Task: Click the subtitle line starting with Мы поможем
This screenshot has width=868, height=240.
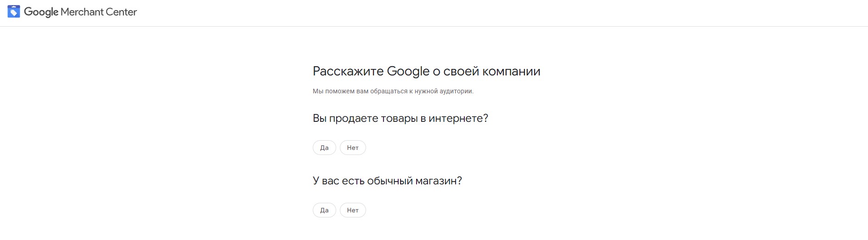Action: (x=393, y=91)
